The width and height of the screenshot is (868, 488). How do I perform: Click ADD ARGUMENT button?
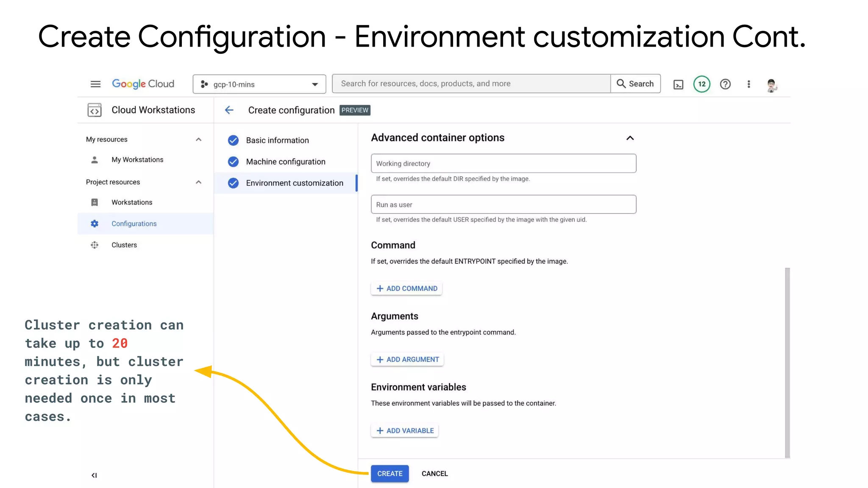(x=407, y=359)
